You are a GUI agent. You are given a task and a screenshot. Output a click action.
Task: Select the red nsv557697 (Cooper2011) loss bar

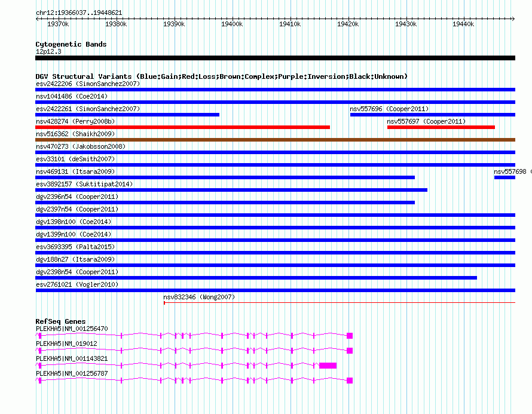[441, 127]
